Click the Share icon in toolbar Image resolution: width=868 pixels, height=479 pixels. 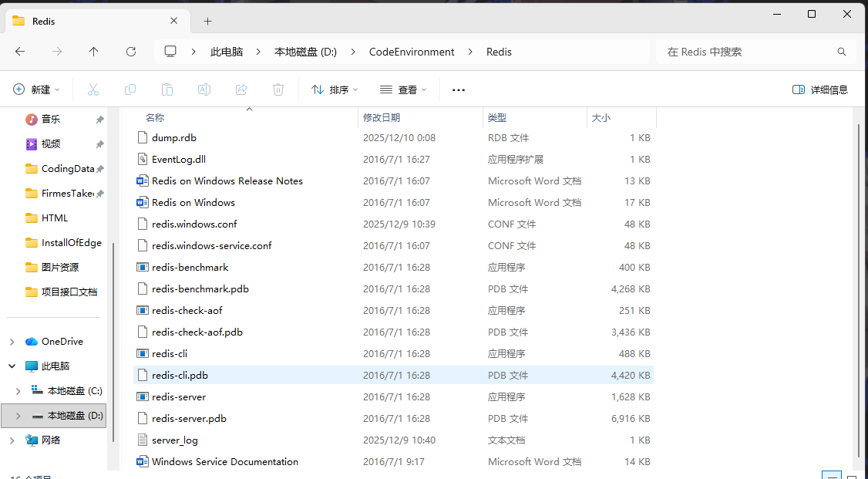[241, 89]
